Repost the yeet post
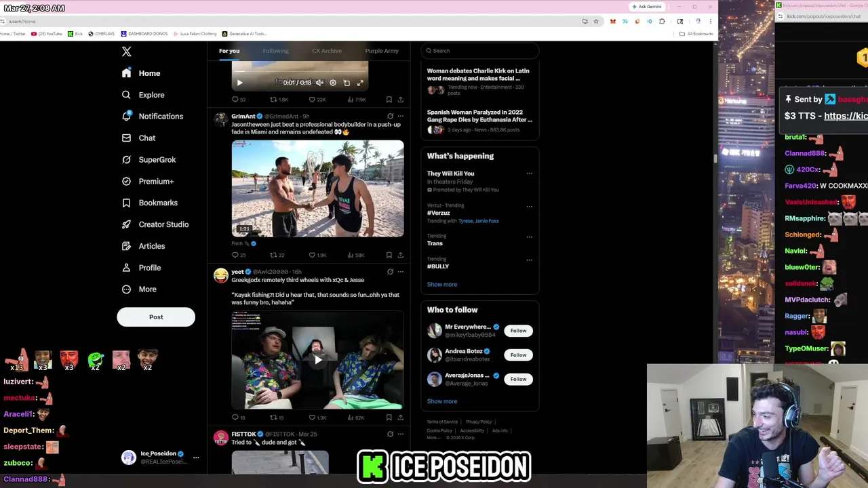The height and width of the screenshot is (488, 868). click(277, 418)
